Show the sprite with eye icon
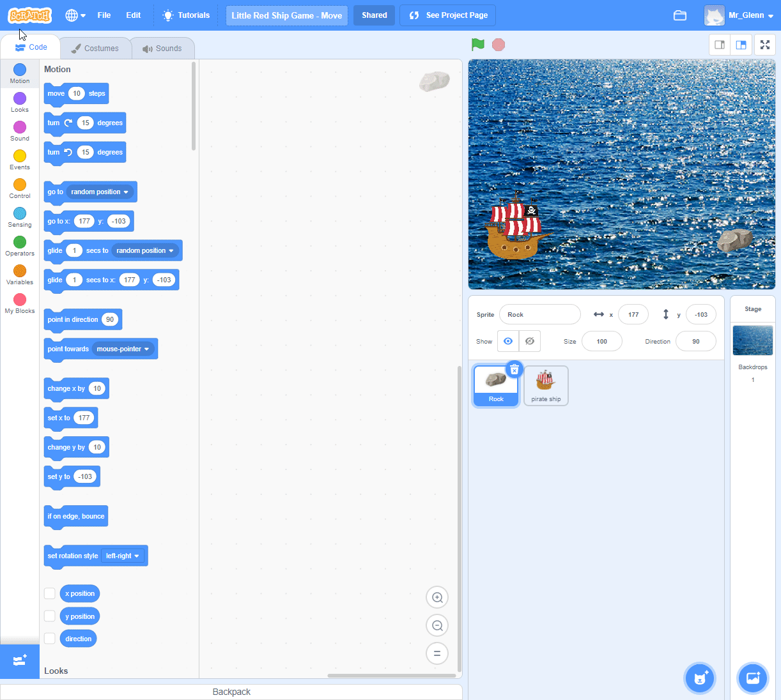 click(x=508, y=342)
